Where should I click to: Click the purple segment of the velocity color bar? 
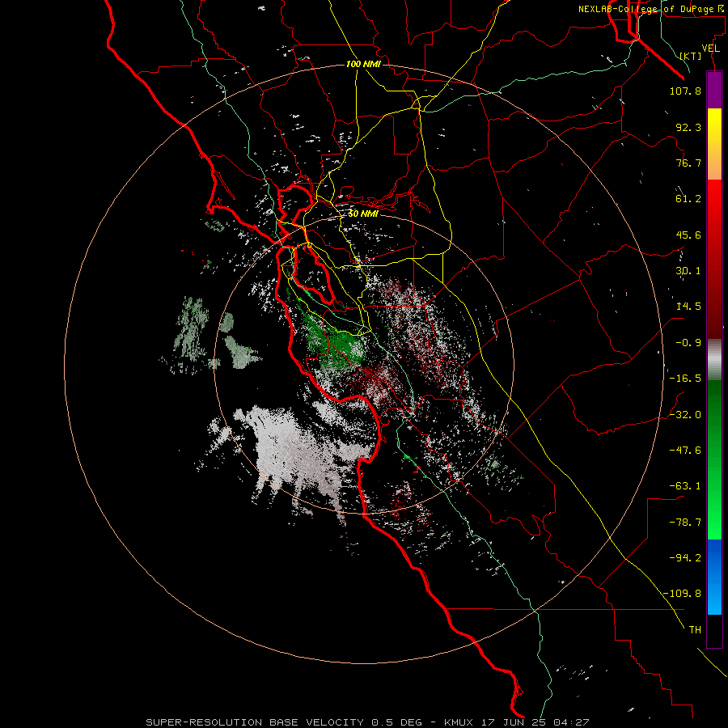point(714,90)
